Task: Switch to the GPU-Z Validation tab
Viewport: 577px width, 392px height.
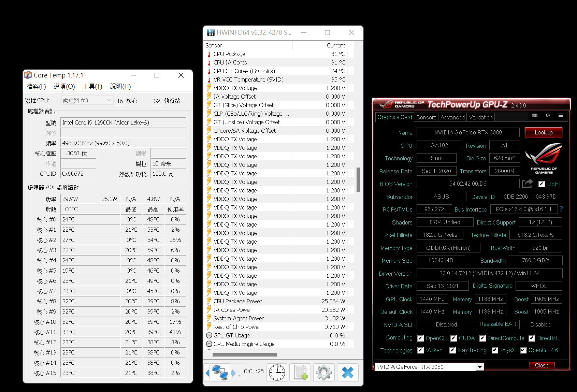Action: click(480, 117)
